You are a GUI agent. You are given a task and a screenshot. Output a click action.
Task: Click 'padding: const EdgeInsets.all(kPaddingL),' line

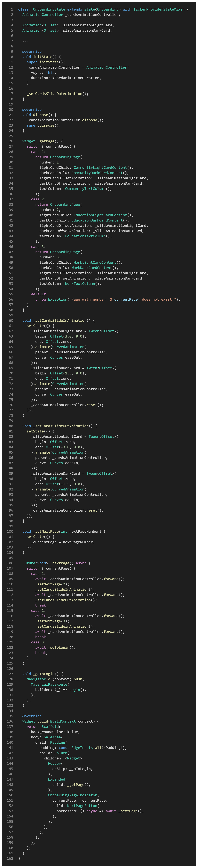(x=83, y=748)
